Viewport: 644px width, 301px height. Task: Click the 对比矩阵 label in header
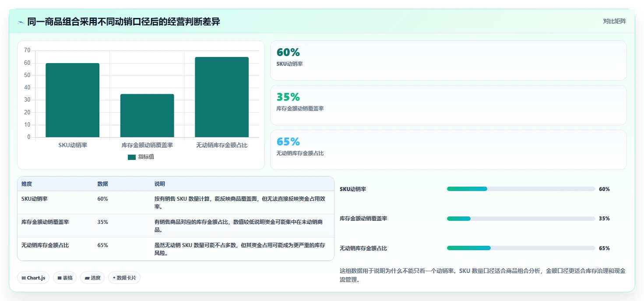(x=615, y=21)
